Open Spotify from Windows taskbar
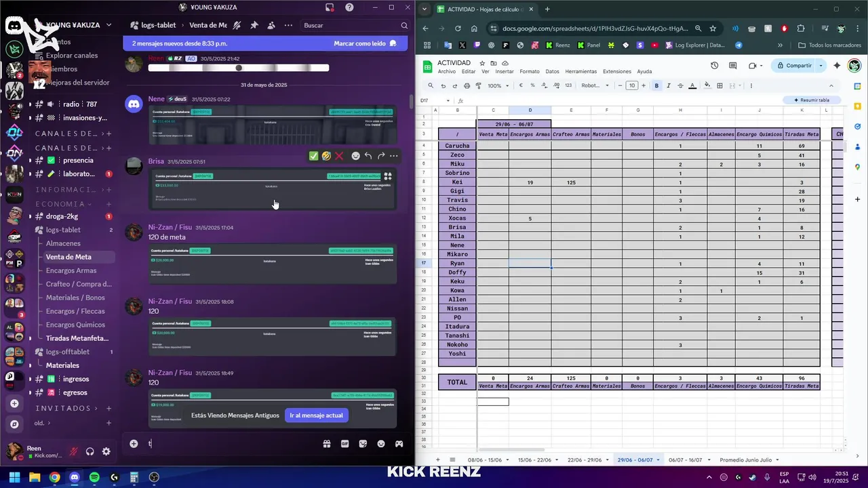Screen dimensions: 868x488 [94, 477]
